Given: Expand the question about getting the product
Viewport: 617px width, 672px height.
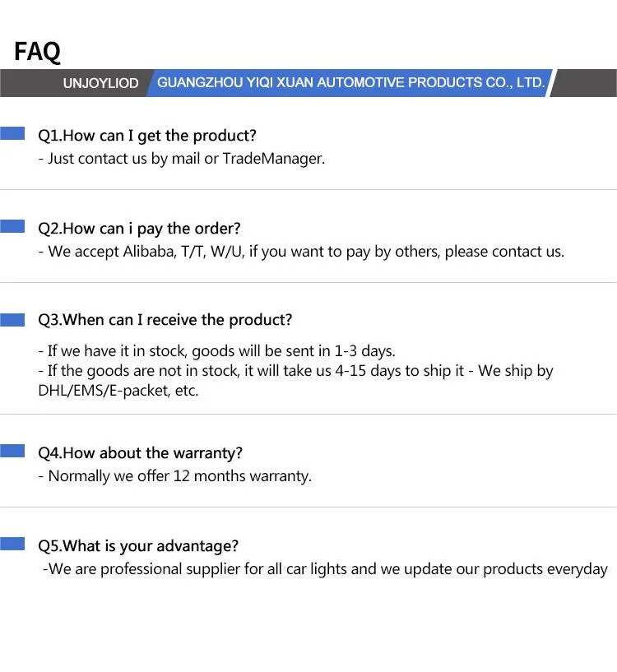Looking at the screenshot, I should [147, 136].
